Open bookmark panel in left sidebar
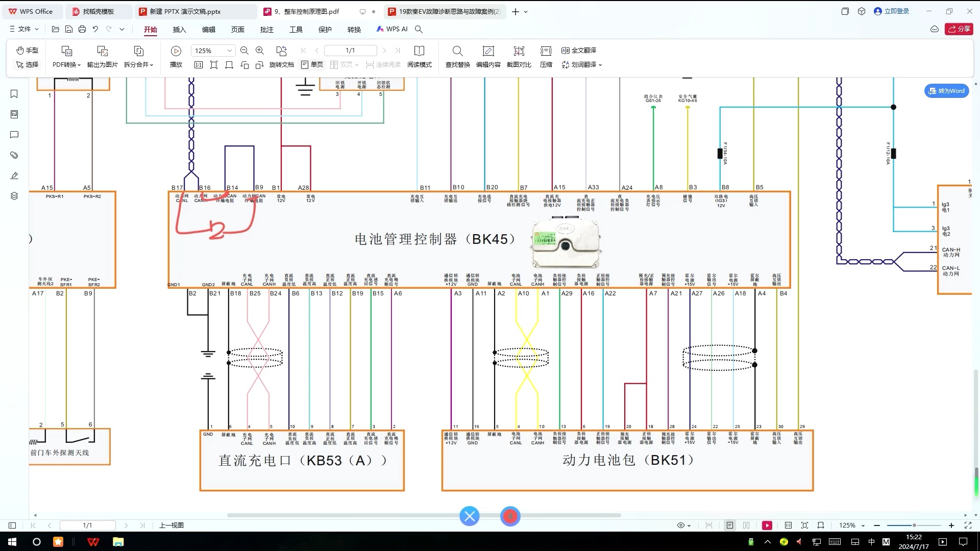Image resolution: width=980 pixels, height=551 pixels. click(14, 94)
